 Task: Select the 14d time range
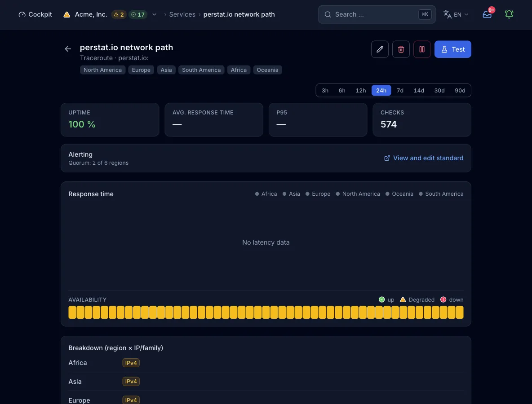pos(419,91)
